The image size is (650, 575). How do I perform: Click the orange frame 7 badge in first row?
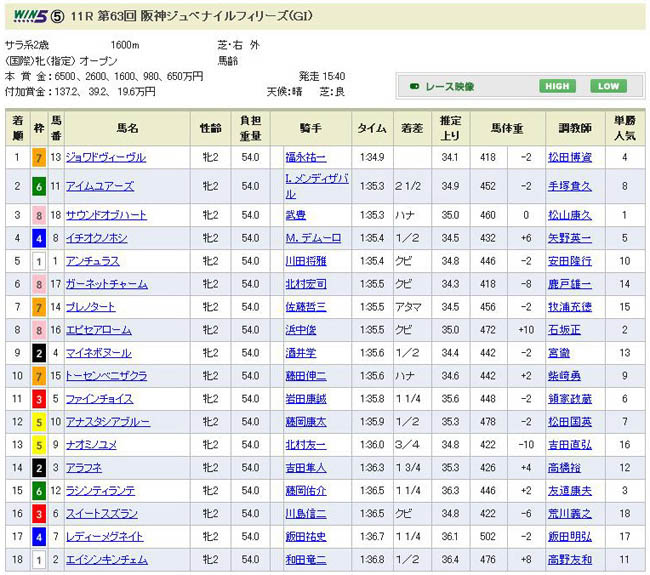coord(39,157)
